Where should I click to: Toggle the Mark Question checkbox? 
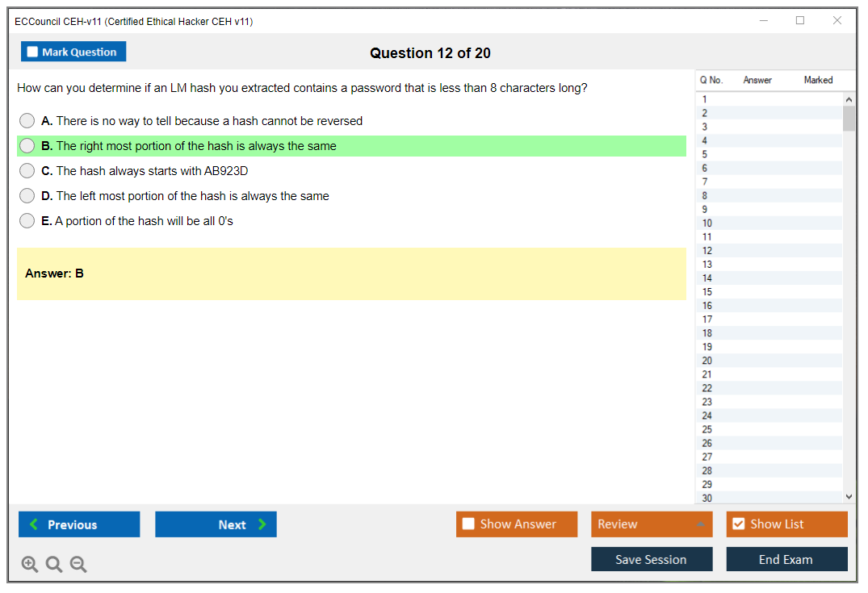[33, 52]
